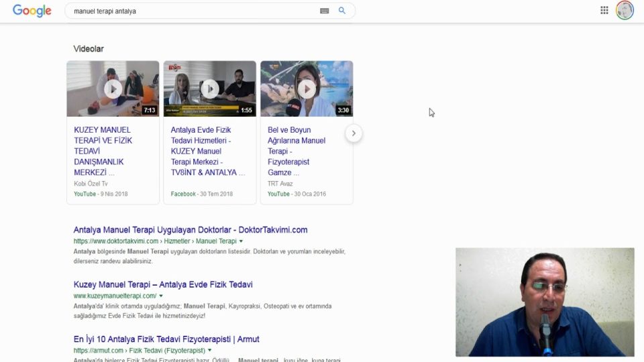
Task: Show next videos with carousel arrow
Action: point(354,133)
